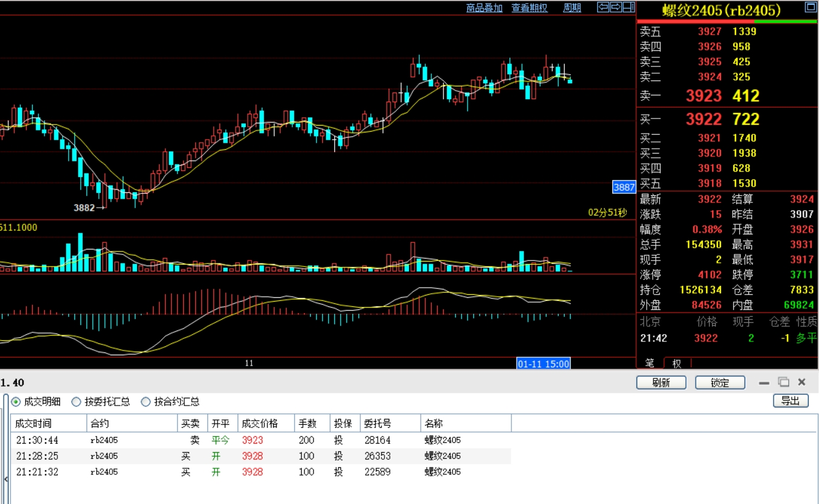Click the 螺纹2405(rb2405) contract title
819x504 pixels.
(x=721, y=10)
